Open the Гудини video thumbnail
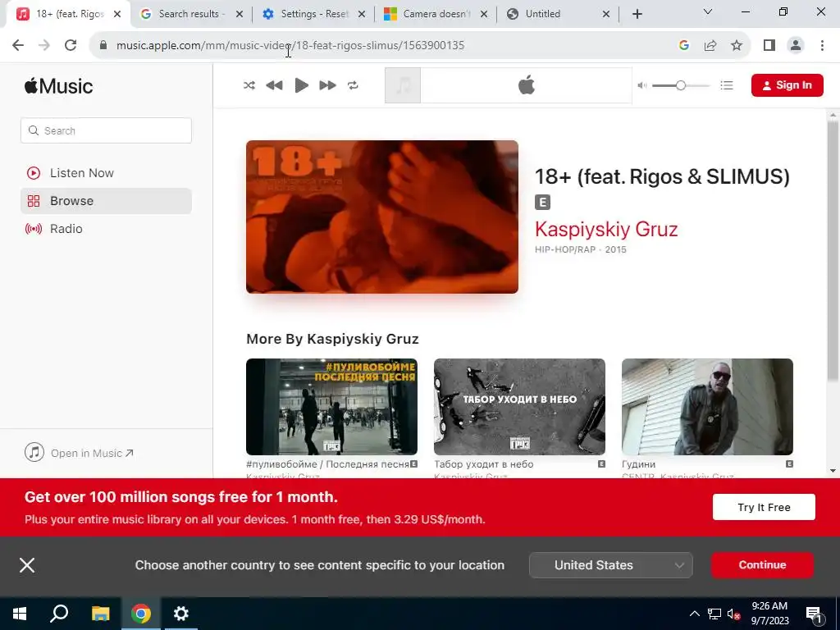The height and width of the screenshot is (630, 840). 707,407
